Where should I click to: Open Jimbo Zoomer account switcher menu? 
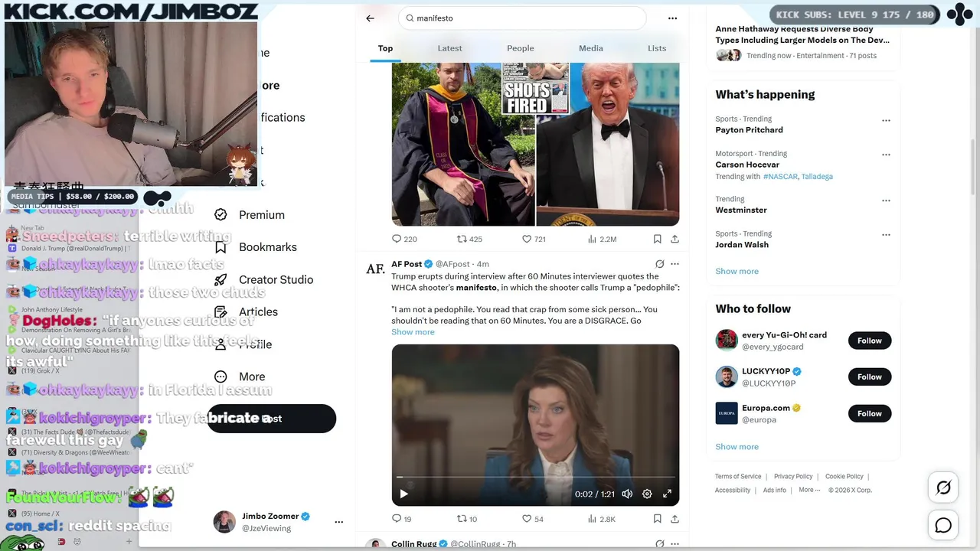pos(339,522)
